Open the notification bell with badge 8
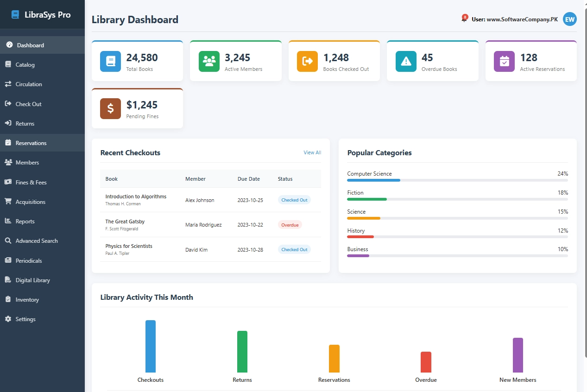The height and width of the screenshot is (392, 587). tap(465, 19)
